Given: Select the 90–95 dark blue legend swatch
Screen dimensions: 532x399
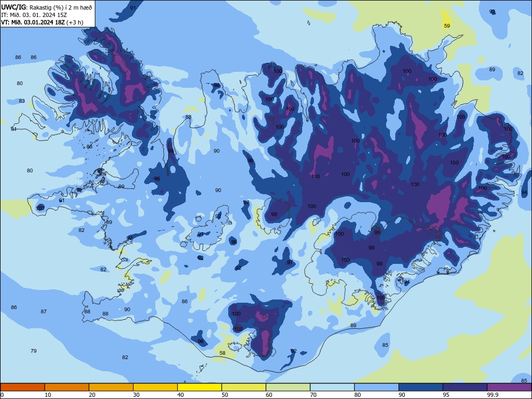Looking at the screenshot, I should tap(421, 387).
